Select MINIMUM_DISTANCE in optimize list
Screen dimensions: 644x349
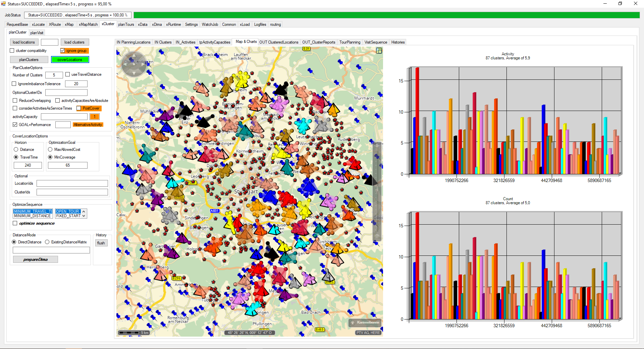[32, 216]
